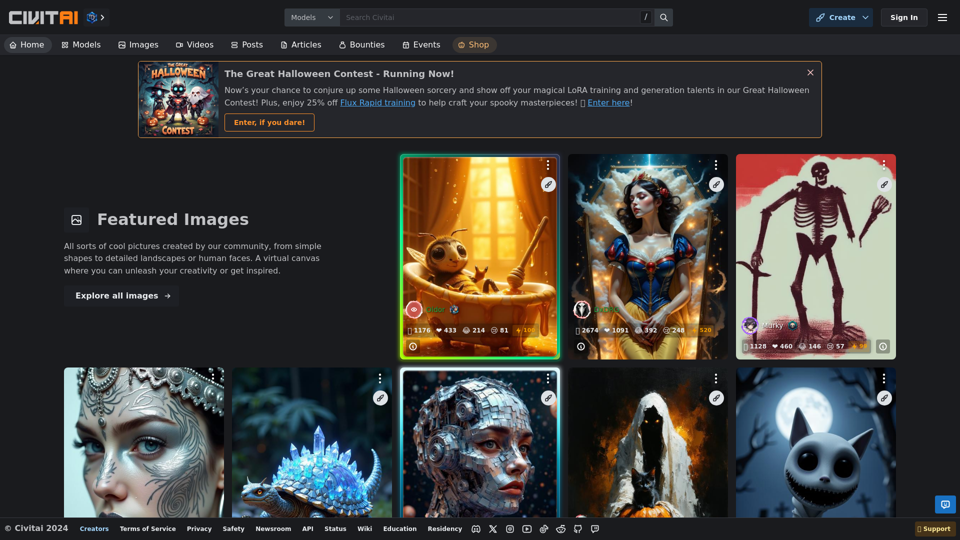Open the options menu on the ghost image card
The image size is (960, 540).
click(716, 379)
